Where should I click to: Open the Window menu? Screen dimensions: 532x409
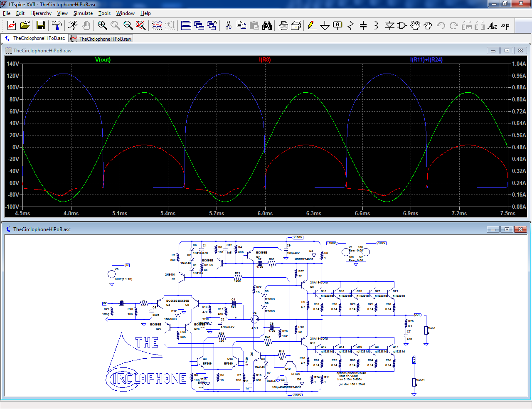[126, 13]
